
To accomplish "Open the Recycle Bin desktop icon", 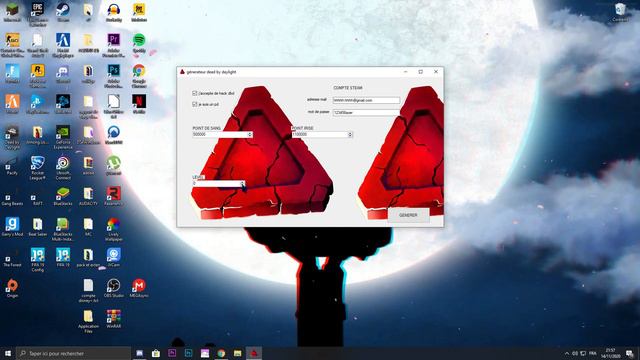I will click(620, 12).
